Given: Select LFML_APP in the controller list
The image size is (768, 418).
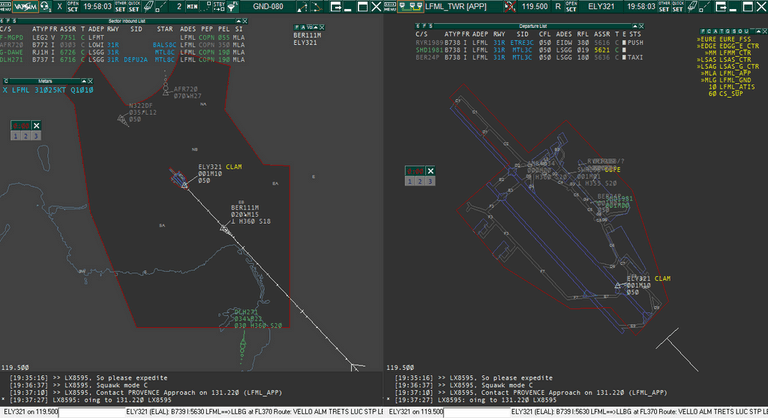Looking at the screenshot, I should (729, 73).
